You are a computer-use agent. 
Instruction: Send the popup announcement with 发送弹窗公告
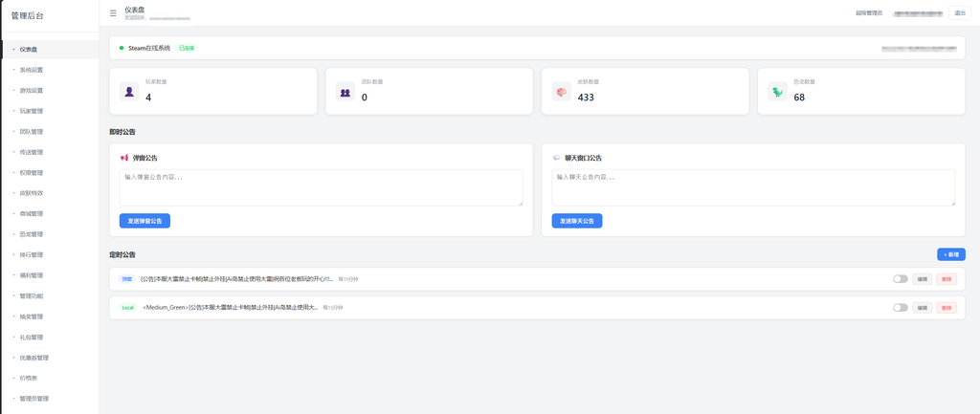point(145,221)
